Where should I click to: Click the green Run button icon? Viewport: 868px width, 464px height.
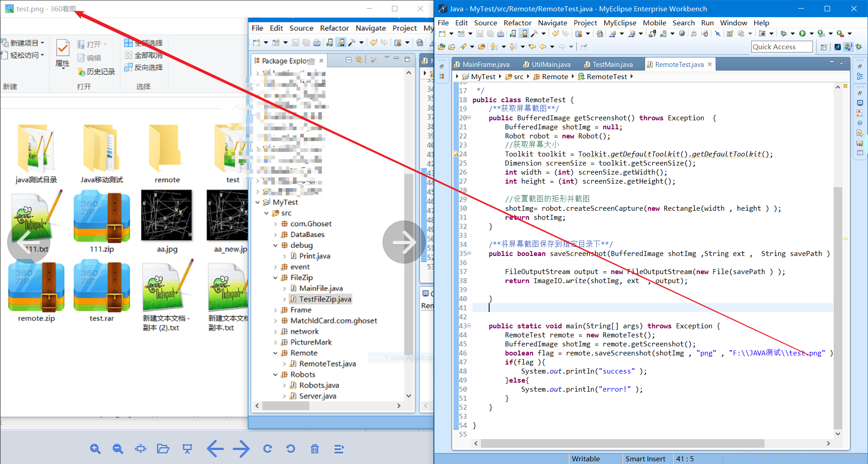tap(802, 33)
